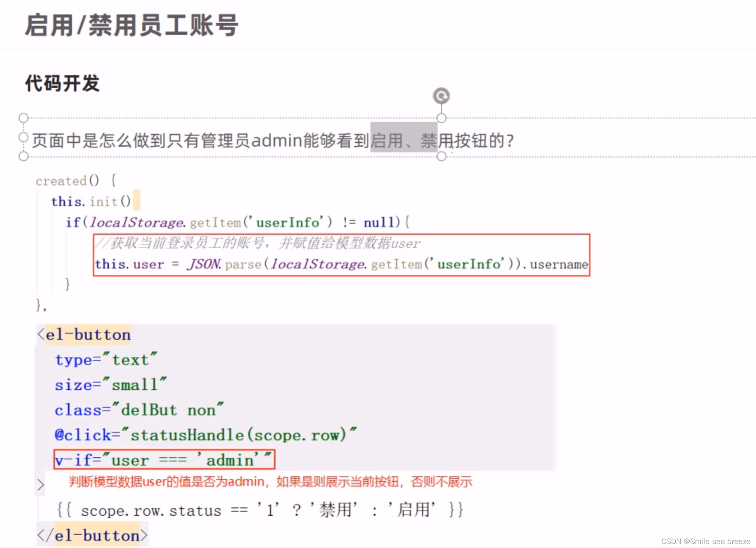Click the top-middle resize handle of the text box
Image resolution: width=756 pixels, height=548 pixels.
pos(441,118)
